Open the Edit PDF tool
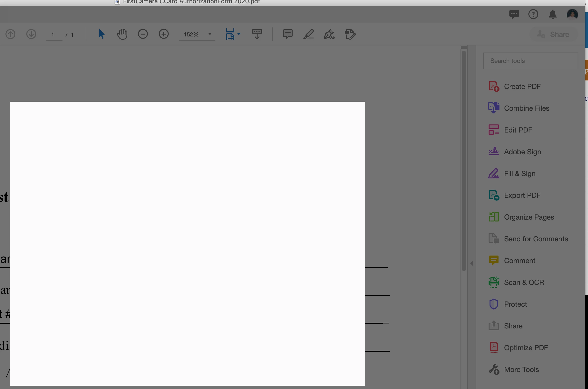This screenshot has height=389, width=588. click(x=518, y=130)
